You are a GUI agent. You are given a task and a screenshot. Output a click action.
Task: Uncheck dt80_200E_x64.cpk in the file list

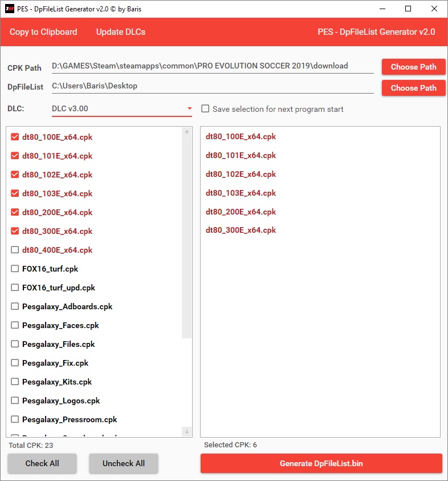15,212
